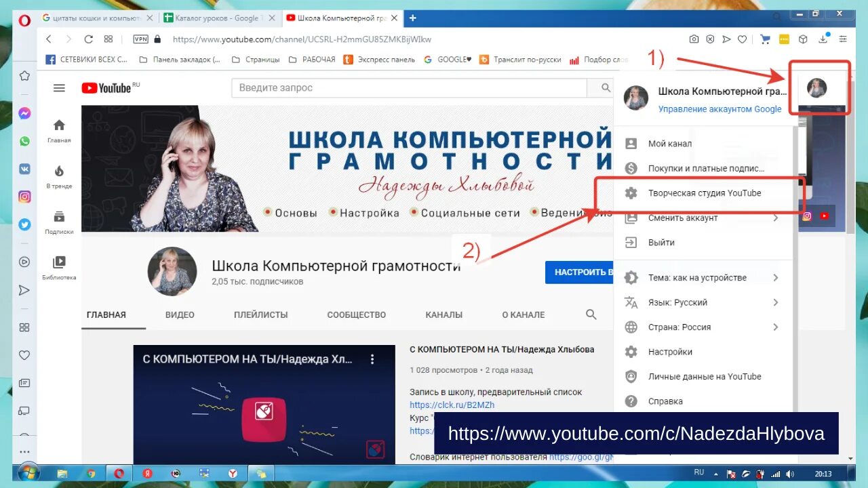Select Выйти in the account menu
This screenshot has height=488, width=868.
click(703, 243)
